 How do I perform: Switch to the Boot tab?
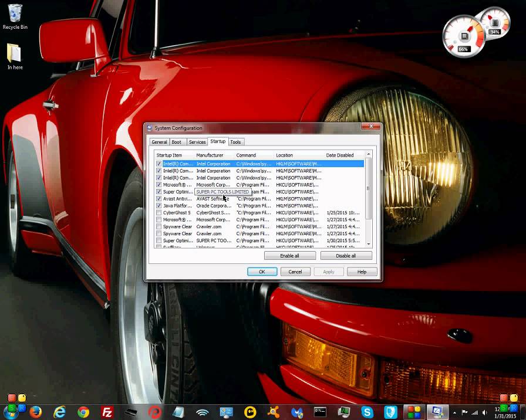coord(177,142)
